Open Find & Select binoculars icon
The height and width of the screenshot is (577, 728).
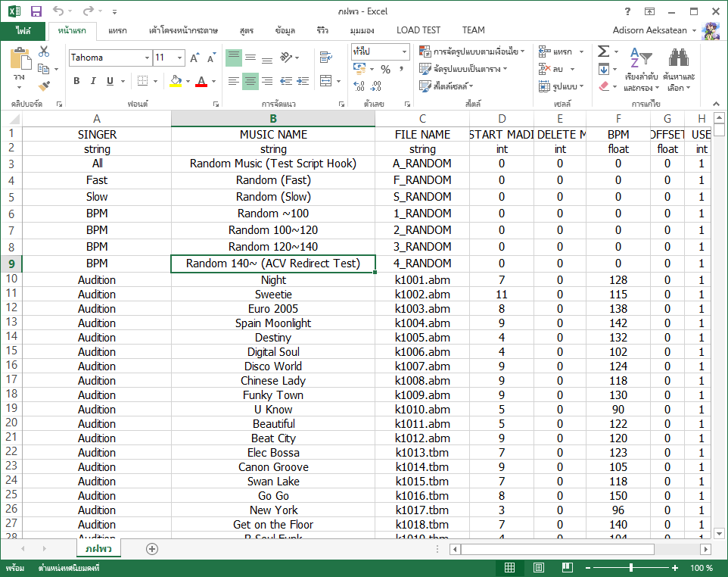677,58
